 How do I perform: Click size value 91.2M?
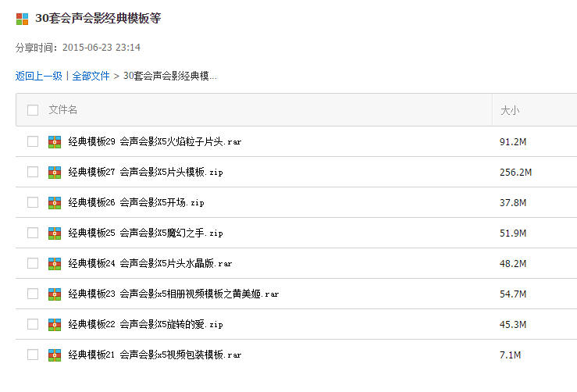click(x=513, y=142)
